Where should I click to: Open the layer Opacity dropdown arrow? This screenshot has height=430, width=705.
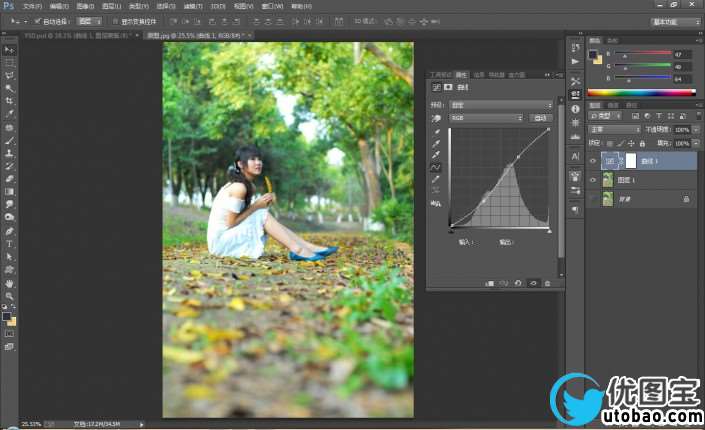tap(696, 130)
